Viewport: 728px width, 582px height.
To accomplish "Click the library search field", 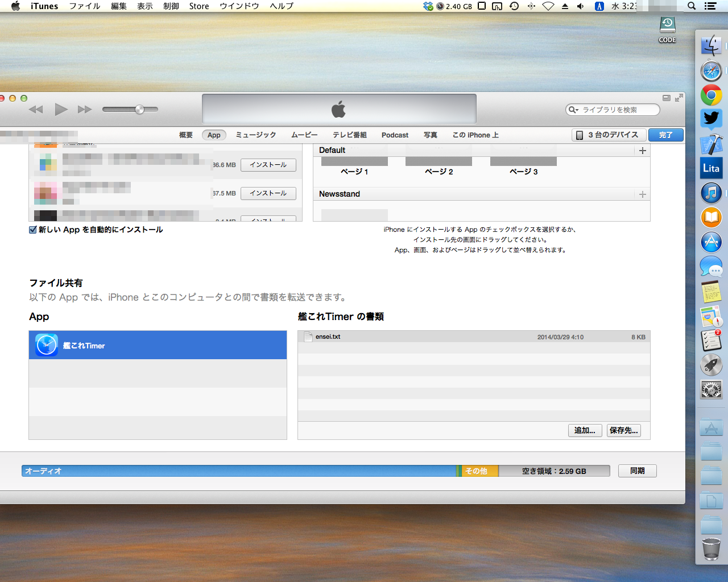I will [x=613, y=110].
